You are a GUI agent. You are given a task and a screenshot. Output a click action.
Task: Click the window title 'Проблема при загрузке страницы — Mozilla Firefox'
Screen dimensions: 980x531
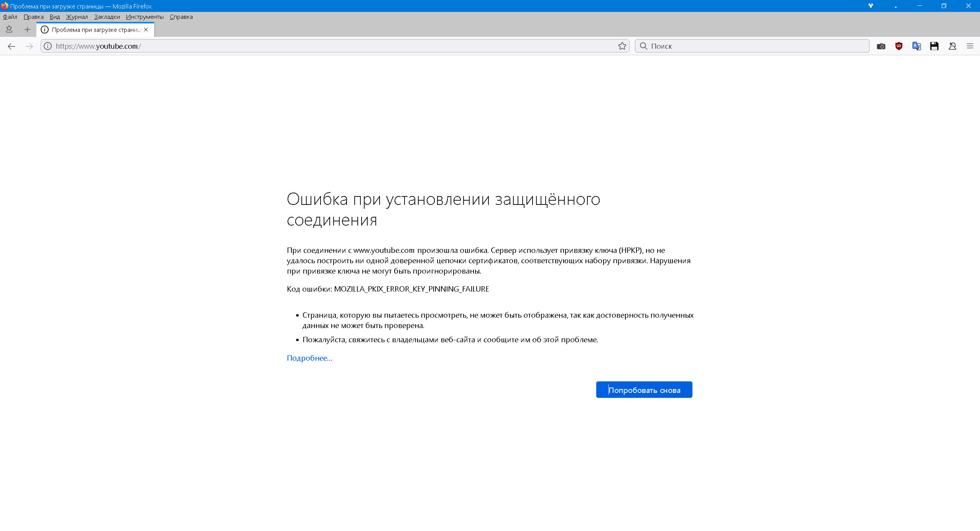[81, 6]
